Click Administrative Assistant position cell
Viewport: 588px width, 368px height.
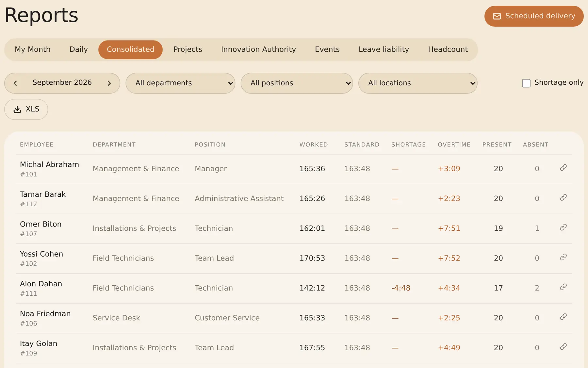(239, 198)
